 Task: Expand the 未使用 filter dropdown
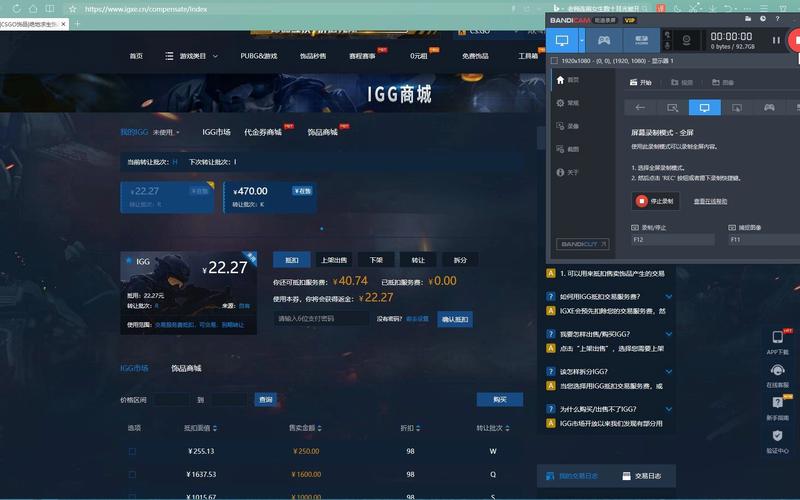(x=167, y=132)
